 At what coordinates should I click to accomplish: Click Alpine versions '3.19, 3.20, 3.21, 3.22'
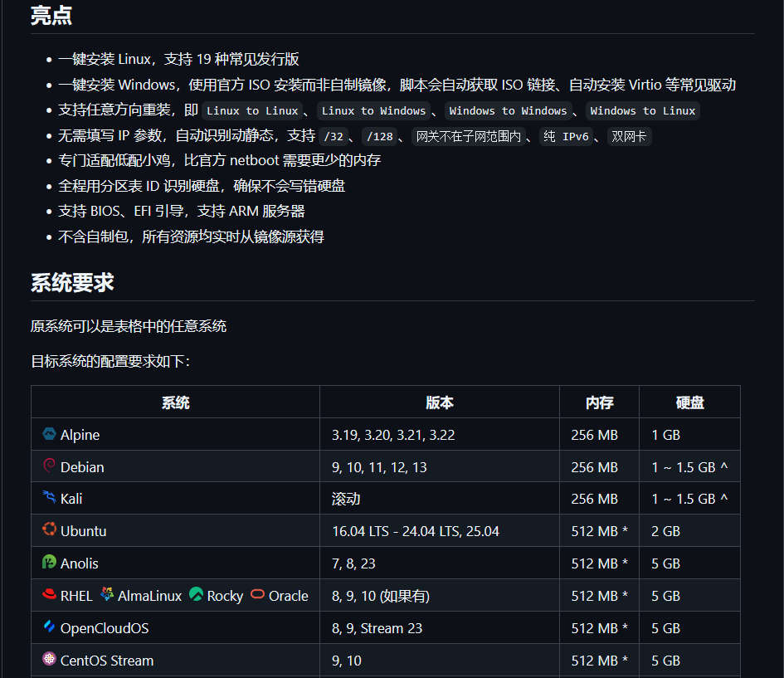point(393,435)
